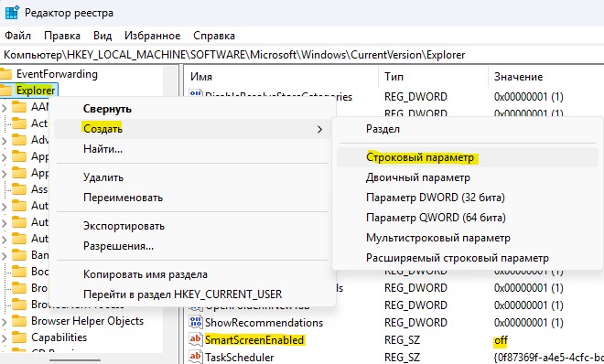This screenshot has height=364, width=604.
Task: Click REG_DWORD type in ShowRecommendations row
Action: point(415,323)
